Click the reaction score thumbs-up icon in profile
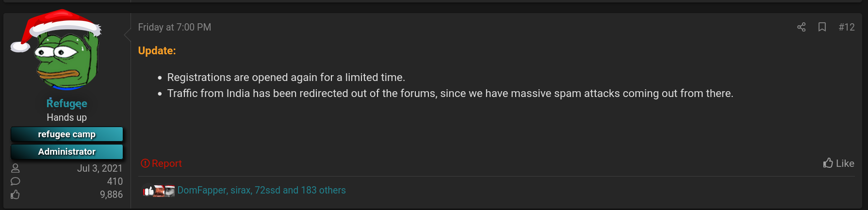Screen dimensions: 868x210 [x=16, y=194]
